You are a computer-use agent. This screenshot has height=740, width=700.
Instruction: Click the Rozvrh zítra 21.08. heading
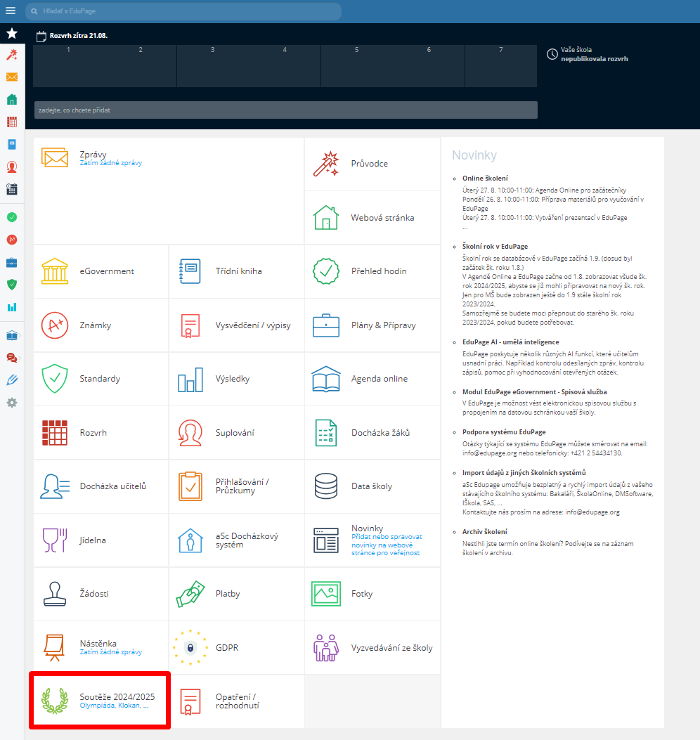pos(78,35)
